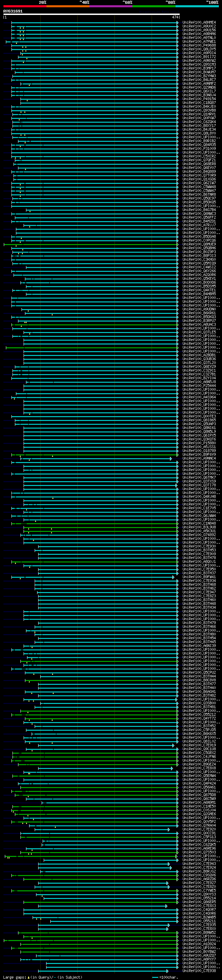Click the green alignment bar of Q8MUE9

(x=91, y=244)
